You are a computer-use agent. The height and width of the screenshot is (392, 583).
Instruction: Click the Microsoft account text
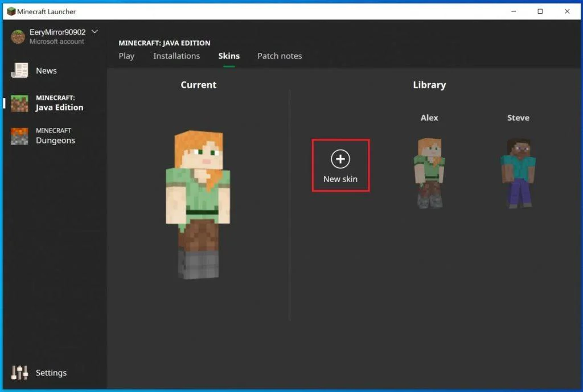(56, 42)
